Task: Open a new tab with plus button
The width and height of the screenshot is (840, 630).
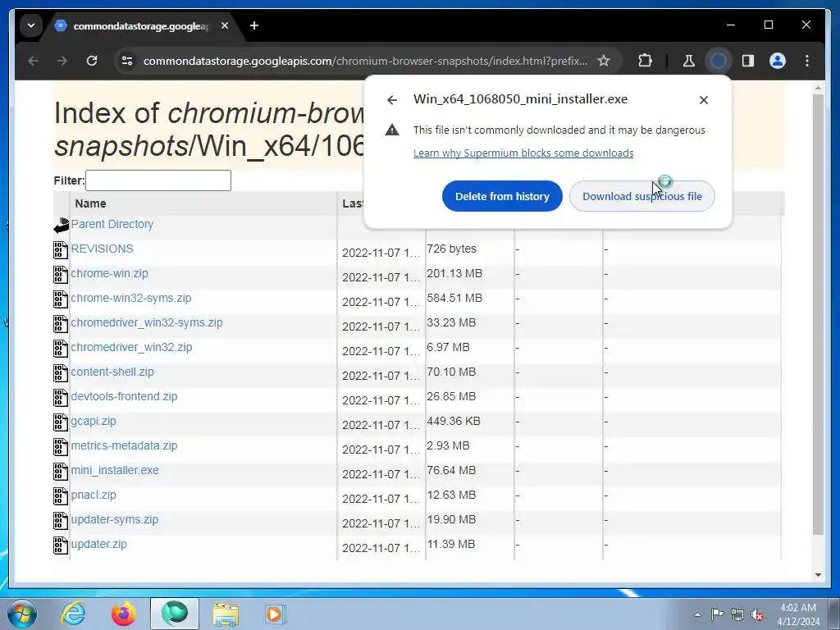Action: (254, 25)
